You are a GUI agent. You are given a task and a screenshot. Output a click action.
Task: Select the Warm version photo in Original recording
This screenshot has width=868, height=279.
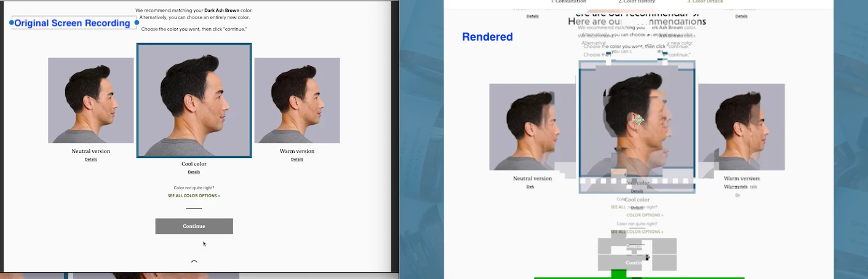click(297, 100)
